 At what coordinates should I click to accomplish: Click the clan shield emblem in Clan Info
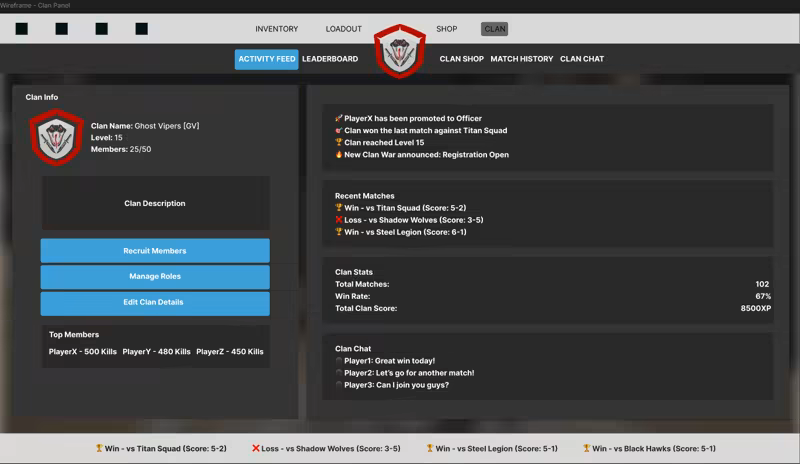point(57,137)
